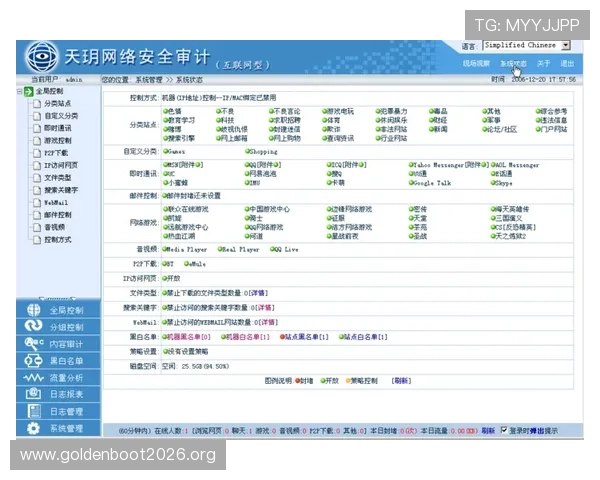Open 文件类型 tree item
The height and width of the screenshot is (480, 600).
point(57,178)
